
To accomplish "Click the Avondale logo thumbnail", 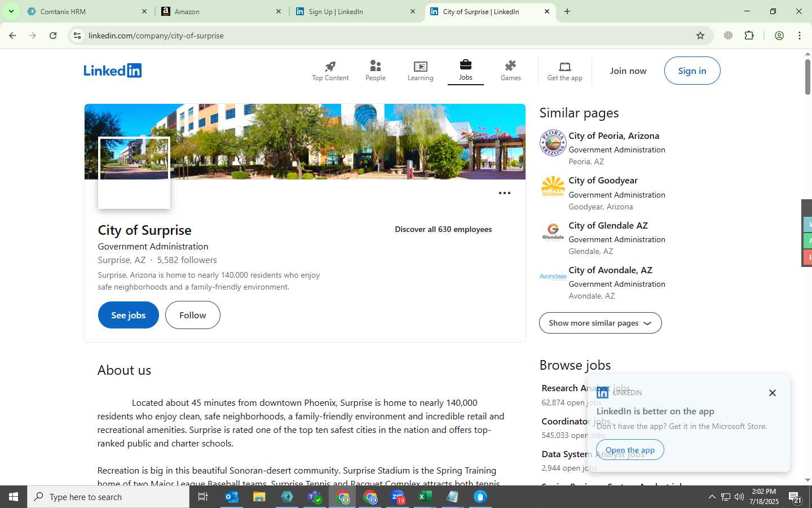I will (x=553, y=277).
